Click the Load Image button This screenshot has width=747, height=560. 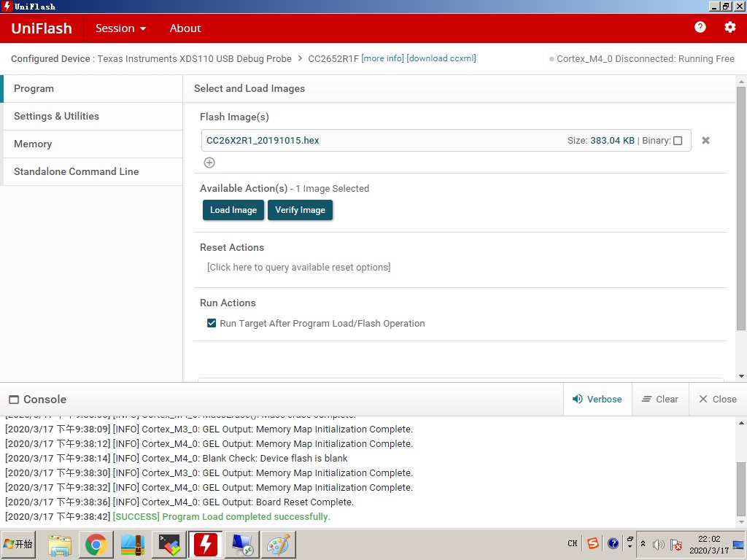[x=233, y=210]
